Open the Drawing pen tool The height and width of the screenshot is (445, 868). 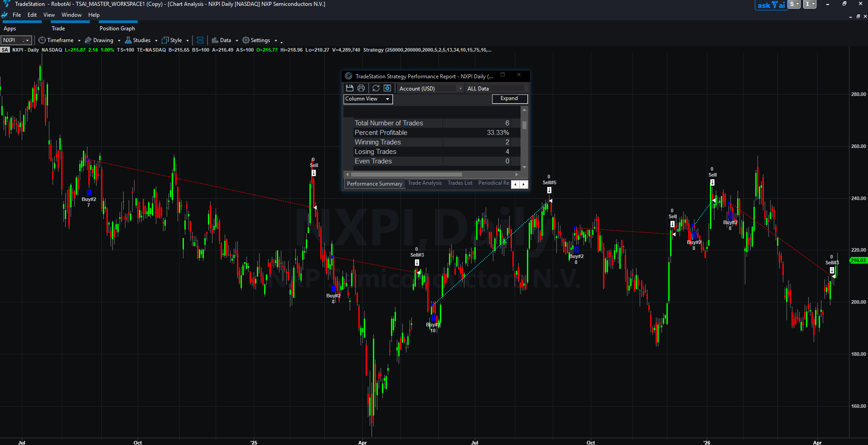pyautogui.click(x=100, y=40)
